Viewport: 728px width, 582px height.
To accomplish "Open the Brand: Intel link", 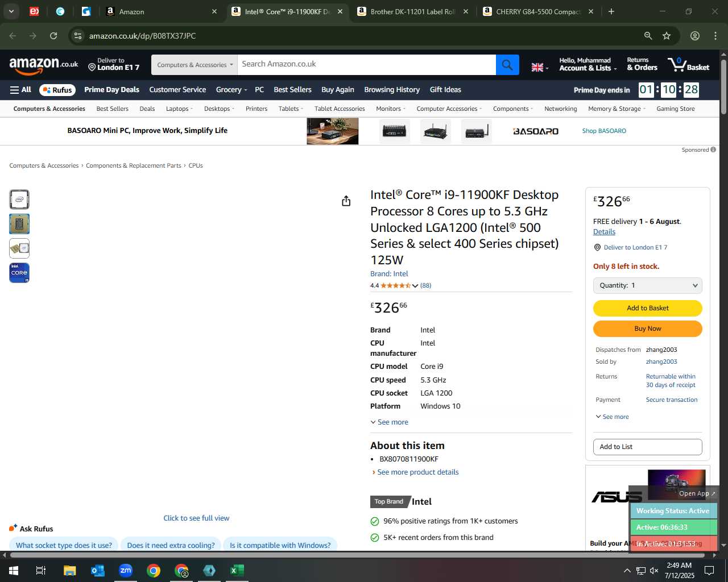I will (389, 274).
